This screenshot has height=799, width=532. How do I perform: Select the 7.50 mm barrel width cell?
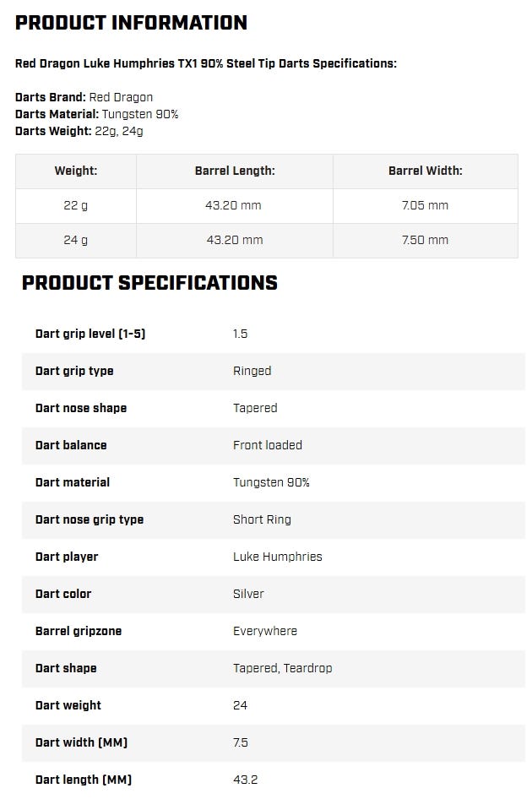(x=425, y=240)
